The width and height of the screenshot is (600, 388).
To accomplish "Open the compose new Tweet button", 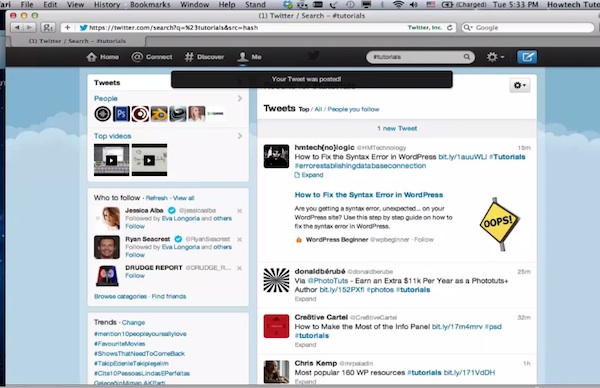I will pos(527,57).
